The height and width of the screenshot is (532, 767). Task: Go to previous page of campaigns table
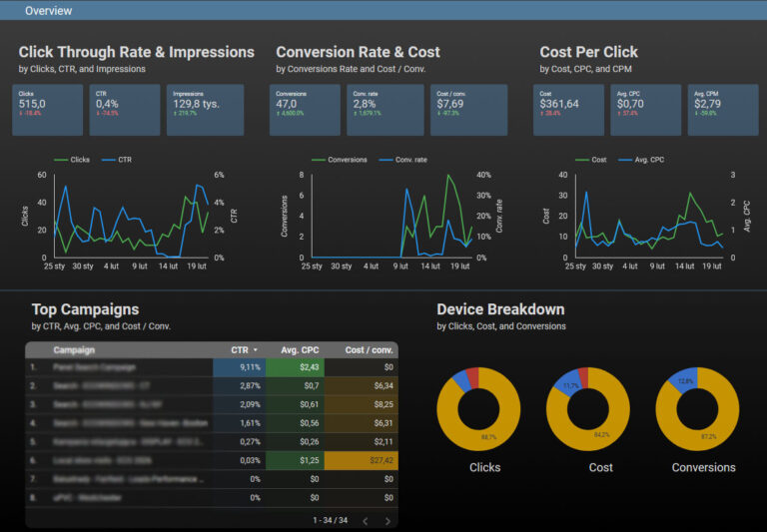pos(366,521)
